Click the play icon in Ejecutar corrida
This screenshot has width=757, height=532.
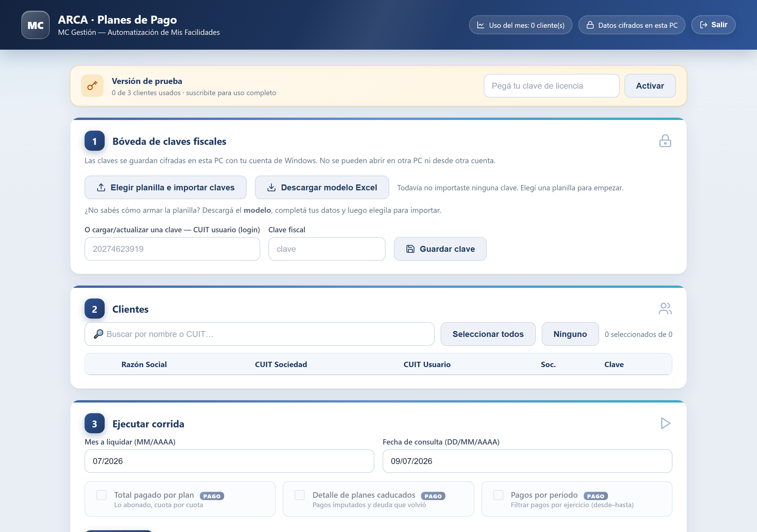click(666, 423)
